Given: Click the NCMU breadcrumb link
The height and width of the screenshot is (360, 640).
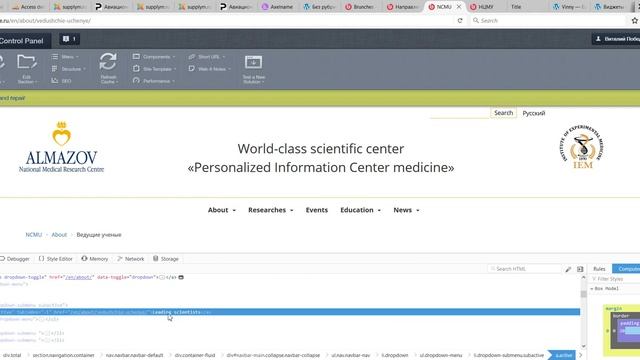Looking at the screenshot, I should point(33,235).
